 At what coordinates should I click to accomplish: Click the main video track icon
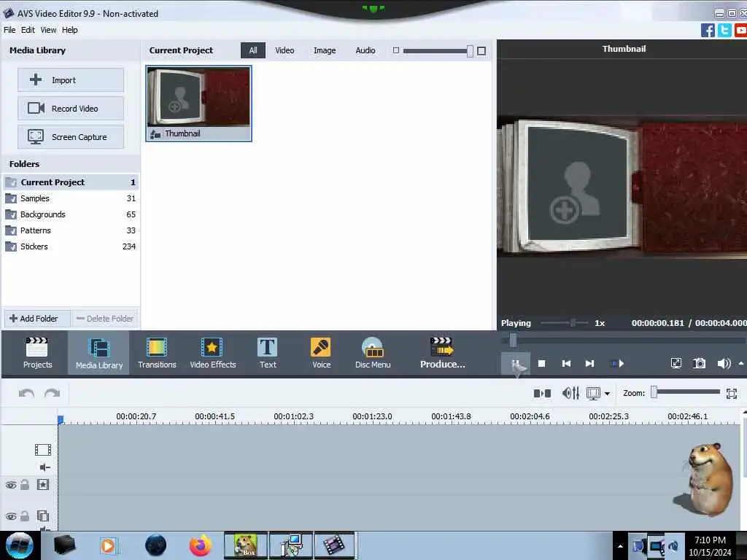click(42, 449)
